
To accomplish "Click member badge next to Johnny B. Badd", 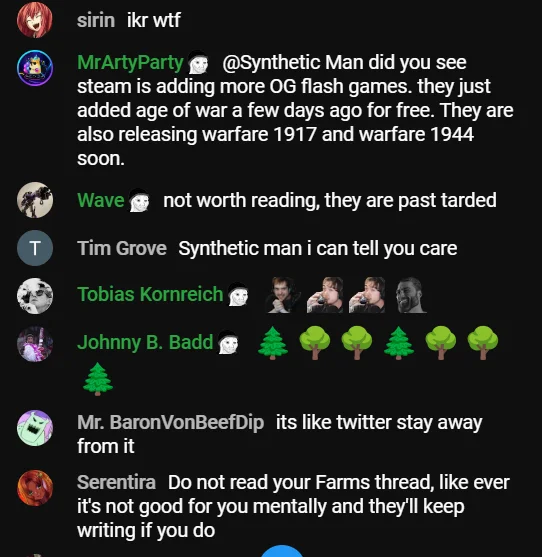I will (228, 342).
